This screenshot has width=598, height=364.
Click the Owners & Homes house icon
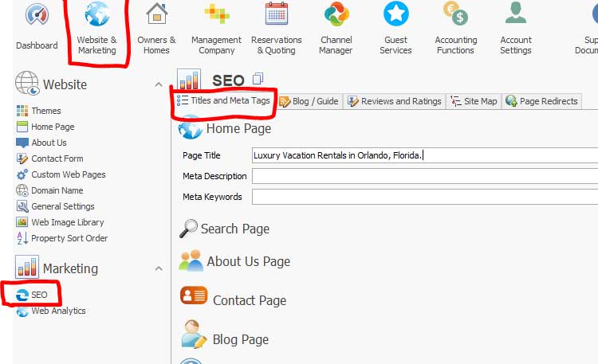point(156,16)
